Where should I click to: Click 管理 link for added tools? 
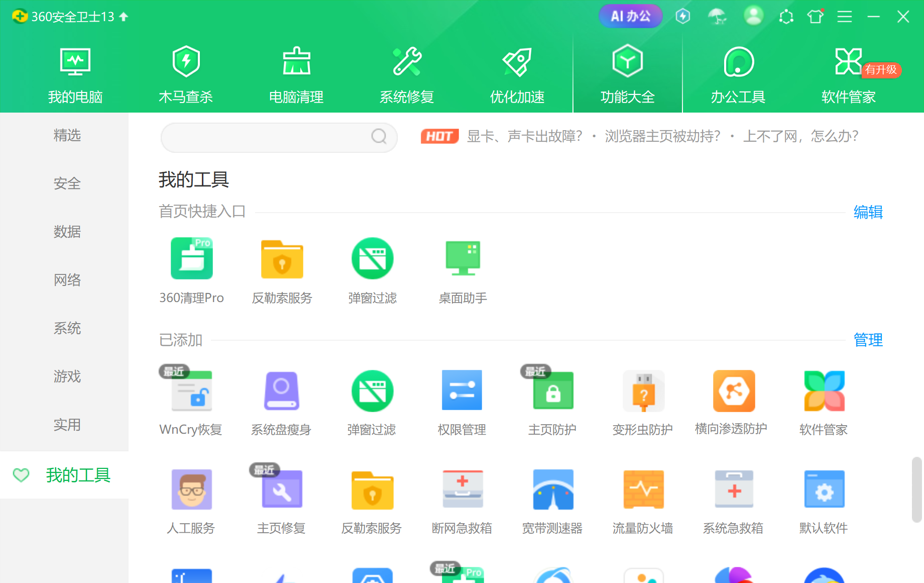[x=868, y=340]
